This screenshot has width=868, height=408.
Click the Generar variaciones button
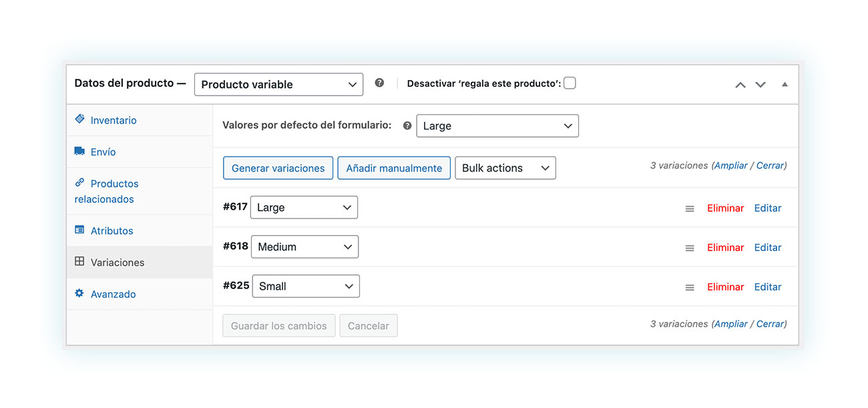click(278, 168)
